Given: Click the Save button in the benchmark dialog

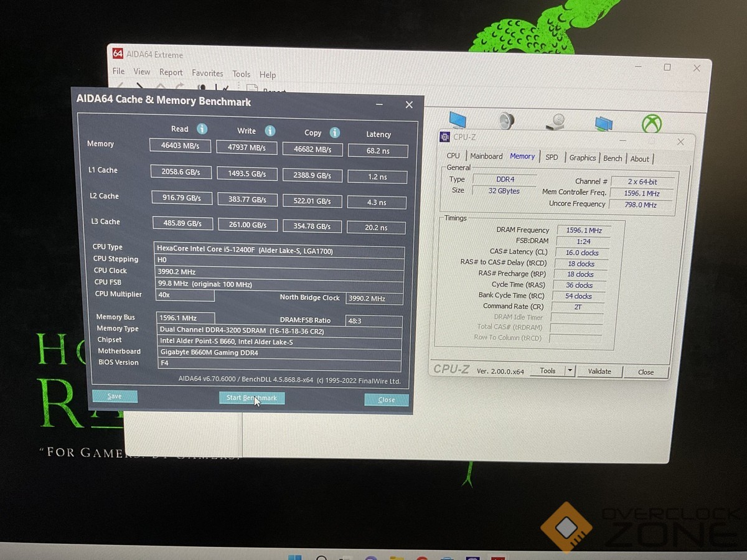Looking at the screenshot, I should [115, 396].
